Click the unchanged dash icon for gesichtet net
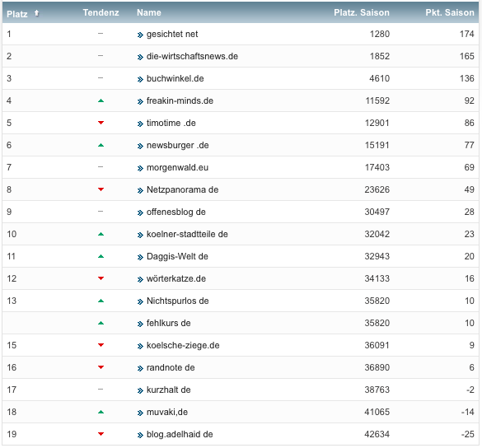 (x=101, y=34)
